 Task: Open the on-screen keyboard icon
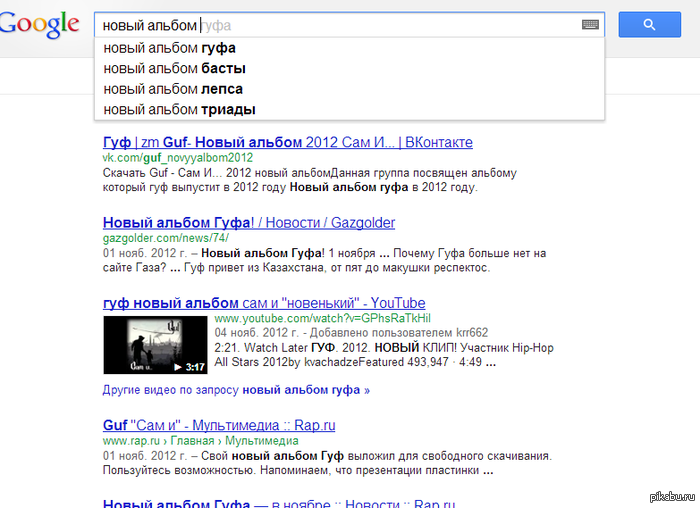[x=590, y=25]
